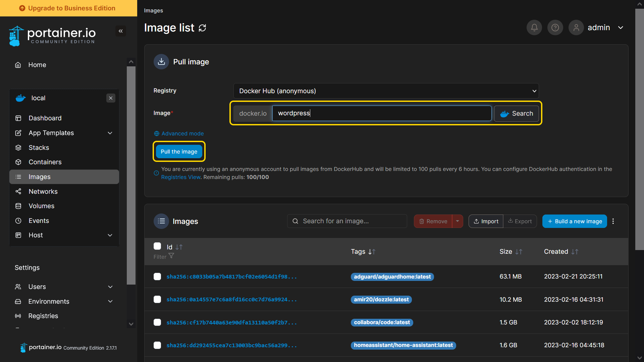
Task: Click the Pull image download icon
Action: pyautogui.click(x=161, y=62)
